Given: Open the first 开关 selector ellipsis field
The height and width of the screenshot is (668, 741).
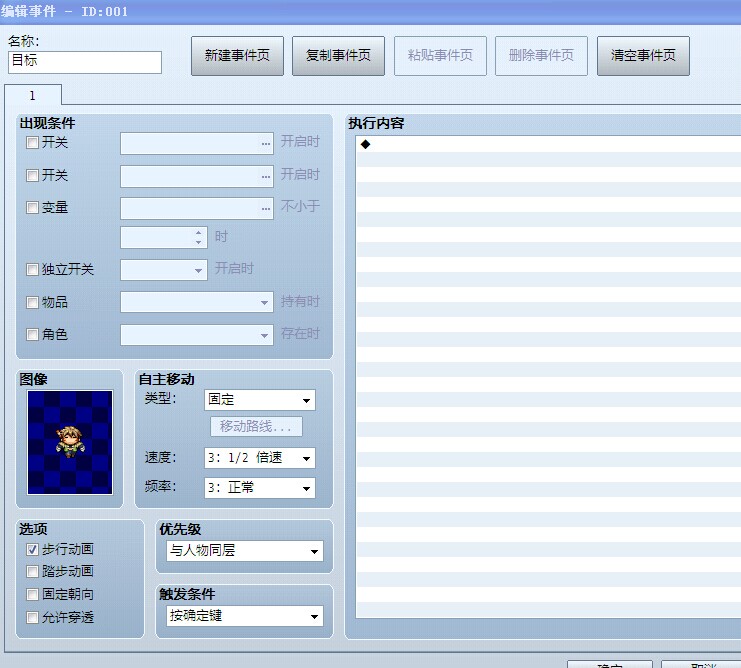Looking at the screenshot, I should (x=197, y=143).
